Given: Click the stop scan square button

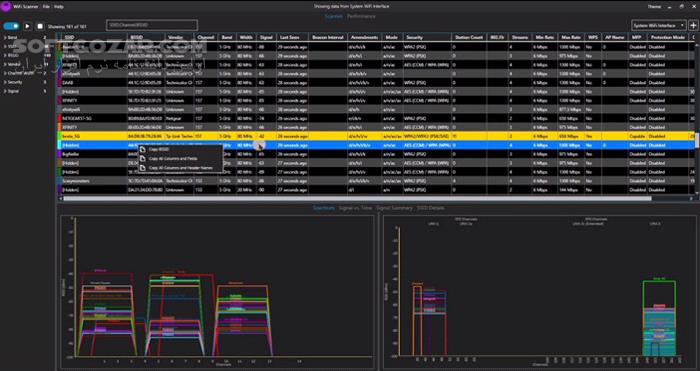Looking at the screenshot, I should point(40,26).
